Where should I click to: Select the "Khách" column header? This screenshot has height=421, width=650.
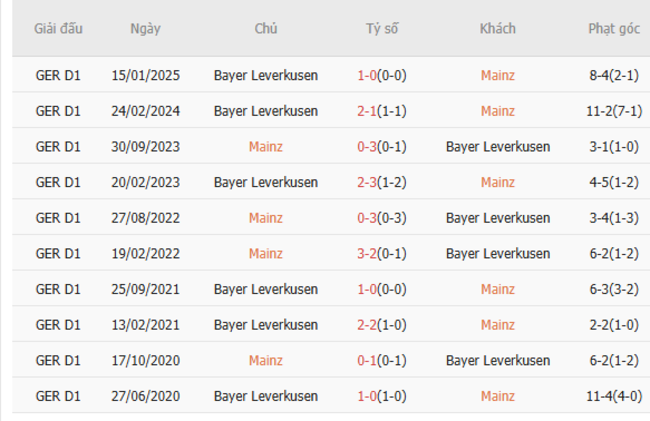coord(497,28)
